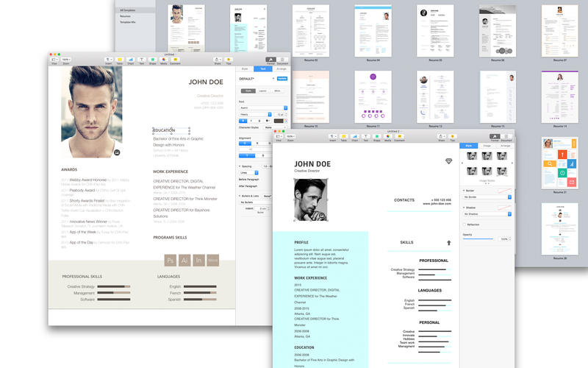Screen dimensions: 588x368
Task: Switch to Style tab in left inspector
Action: click(245, 68)
